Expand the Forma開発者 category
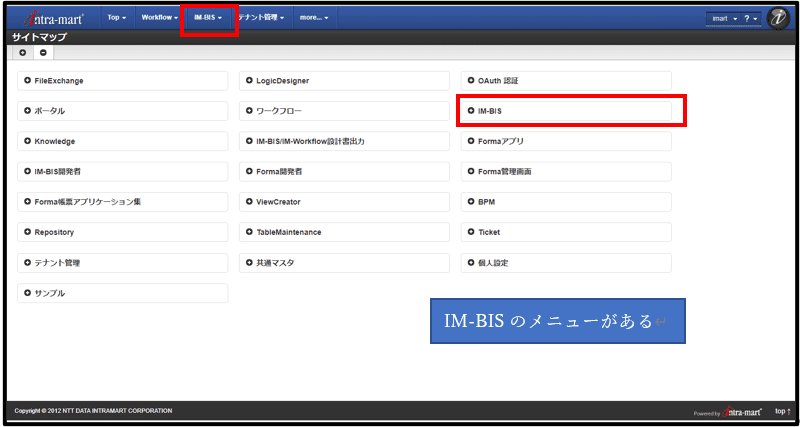800x427 pixels. pos(344,171)
